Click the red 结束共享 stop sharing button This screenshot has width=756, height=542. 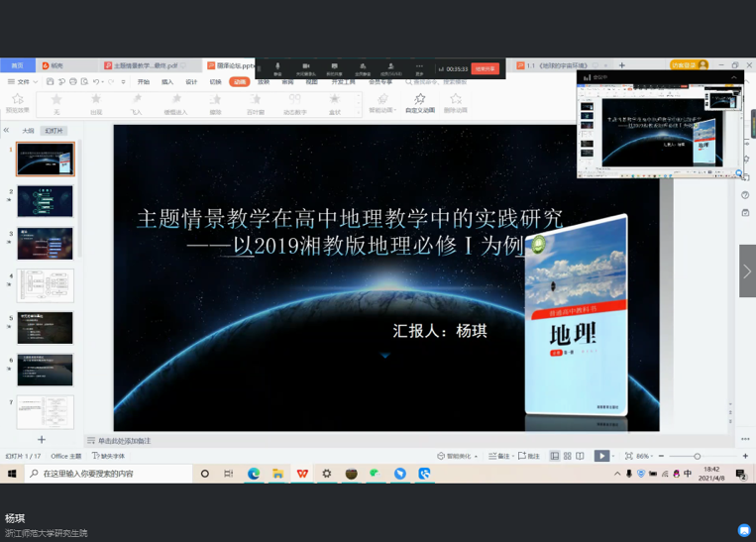click(x=486, y=69)
